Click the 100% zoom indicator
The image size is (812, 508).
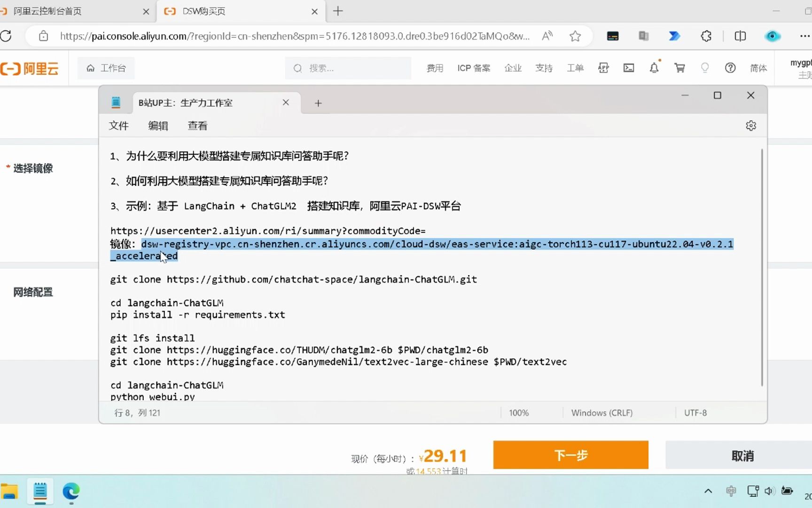coord(518,413)
